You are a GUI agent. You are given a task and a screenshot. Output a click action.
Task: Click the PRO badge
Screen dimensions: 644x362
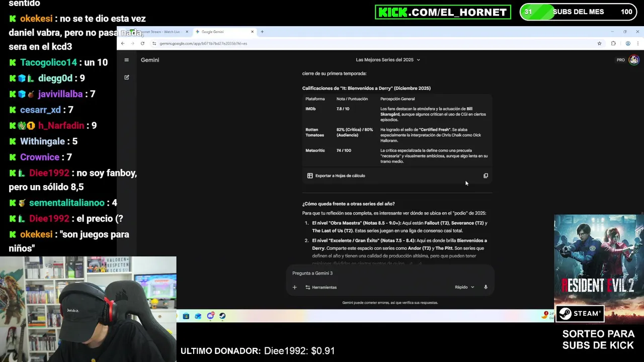620,60
